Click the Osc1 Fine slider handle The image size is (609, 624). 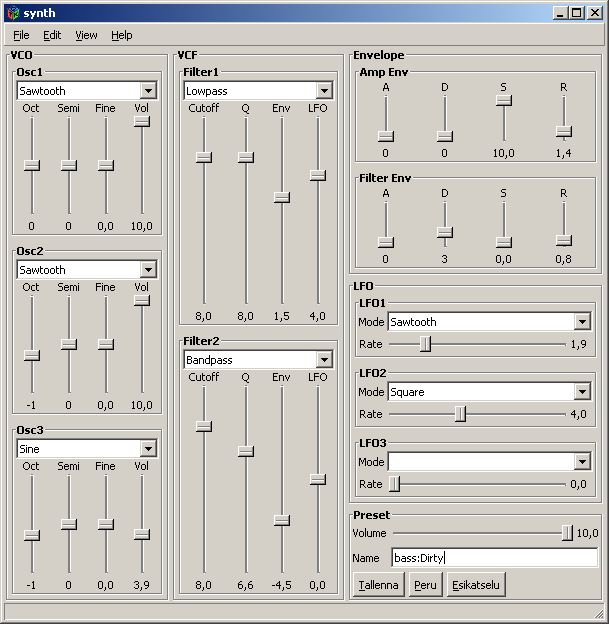106,165
